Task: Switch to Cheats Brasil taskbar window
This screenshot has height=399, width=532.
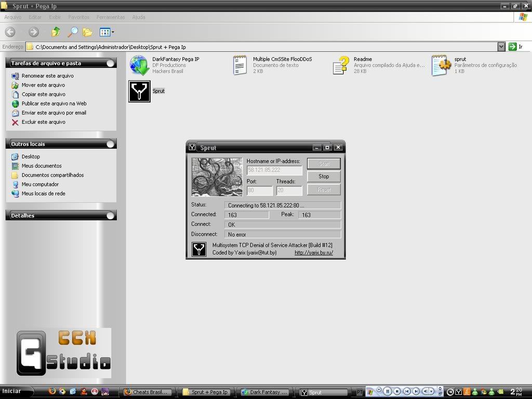Action: 148,392
